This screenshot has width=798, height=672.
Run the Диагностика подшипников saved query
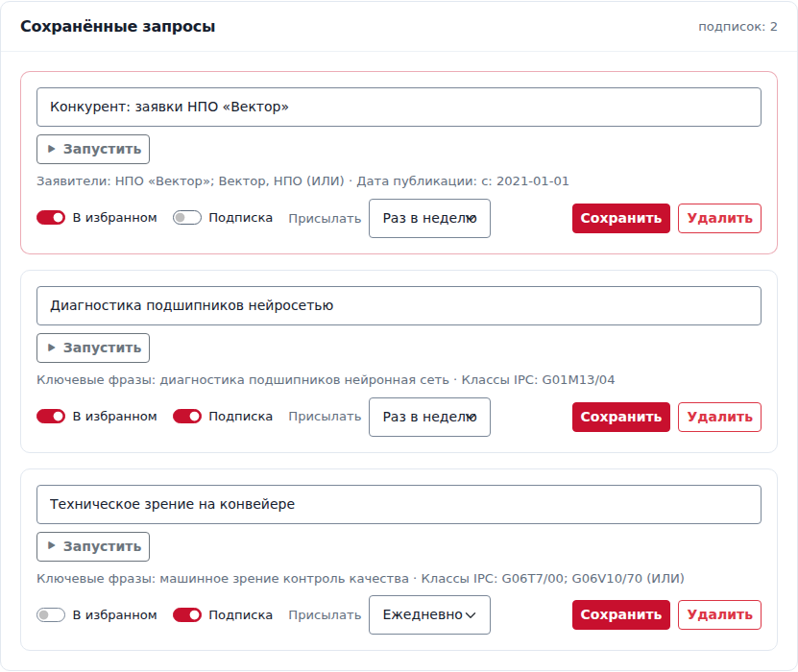[93, 348]
